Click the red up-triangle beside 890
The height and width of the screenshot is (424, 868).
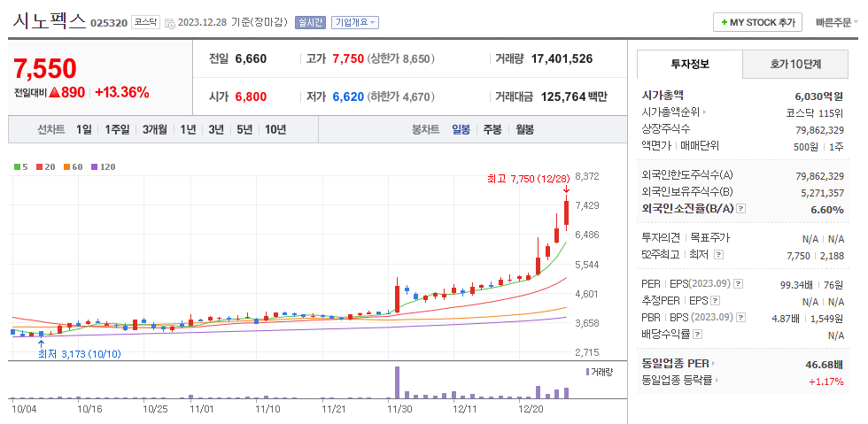pos(54,93)
